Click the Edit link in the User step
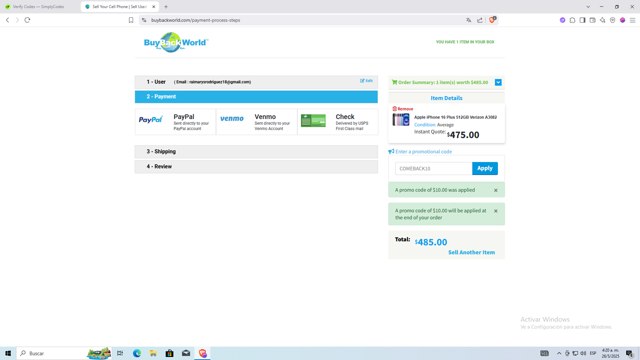Viewport: 640px width, 360px height. 366,81
